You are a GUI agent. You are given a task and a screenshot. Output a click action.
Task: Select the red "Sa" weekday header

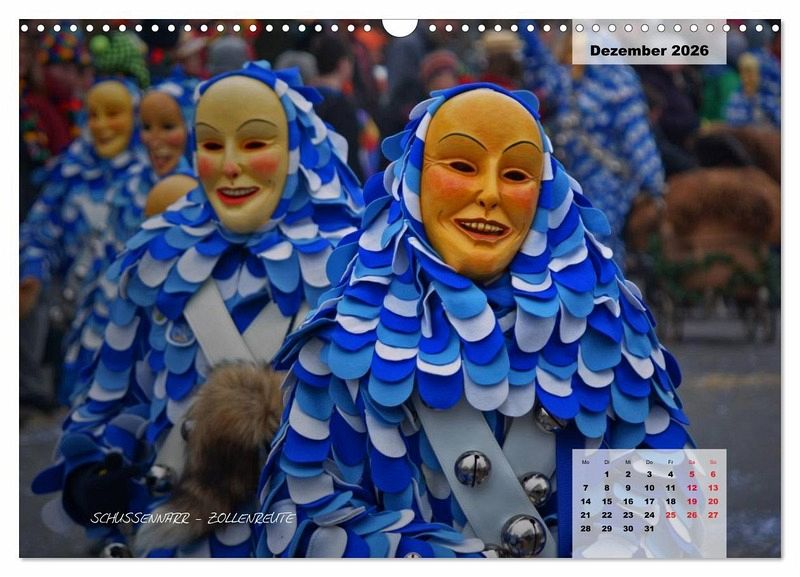pos(692,462)
